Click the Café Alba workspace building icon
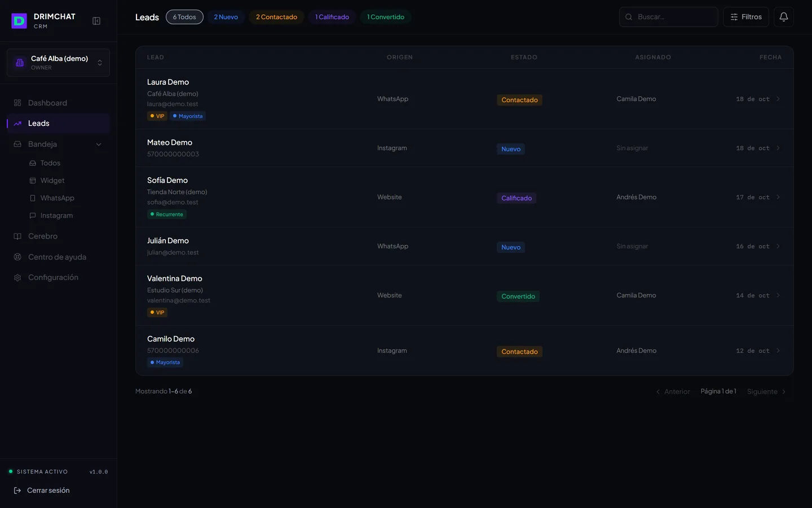Image resolution: width=812 pixels, height=508 pixels. pyautogui.click(x=20, y=63)
